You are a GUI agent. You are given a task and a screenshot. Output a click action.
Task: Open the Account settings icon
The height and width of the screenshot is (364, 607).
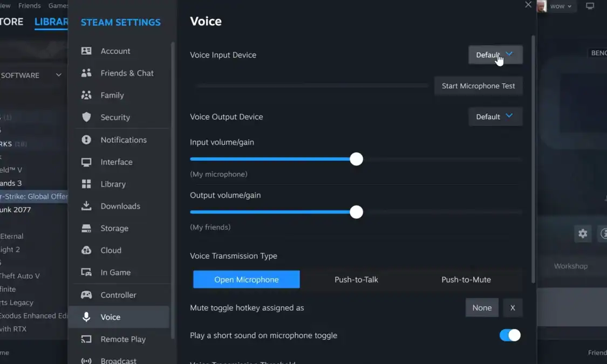tap(86, 51)
